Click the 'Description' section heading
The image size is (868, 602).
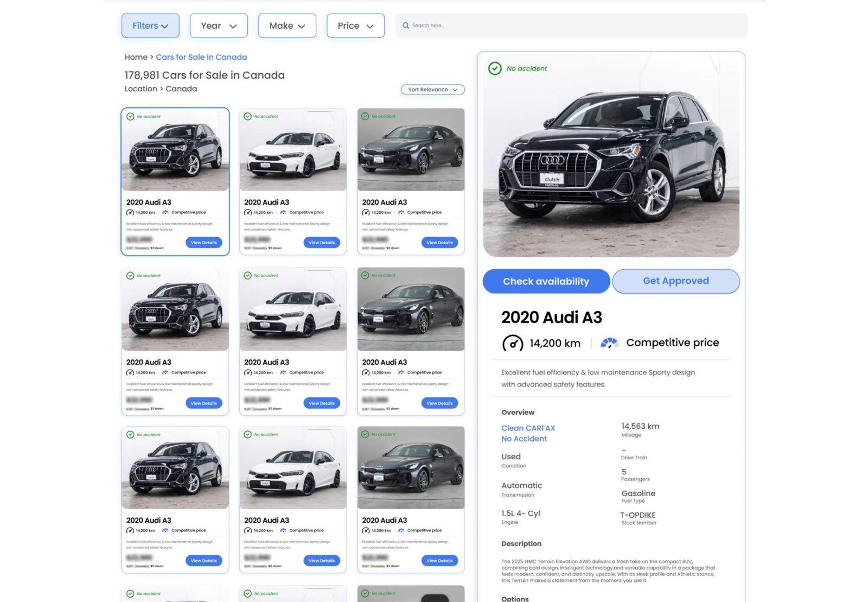521,543
